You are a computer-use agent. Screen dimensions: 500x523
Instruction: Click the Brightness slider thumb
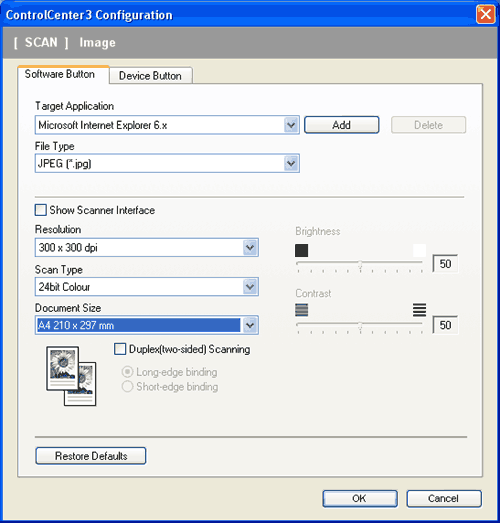360,265
